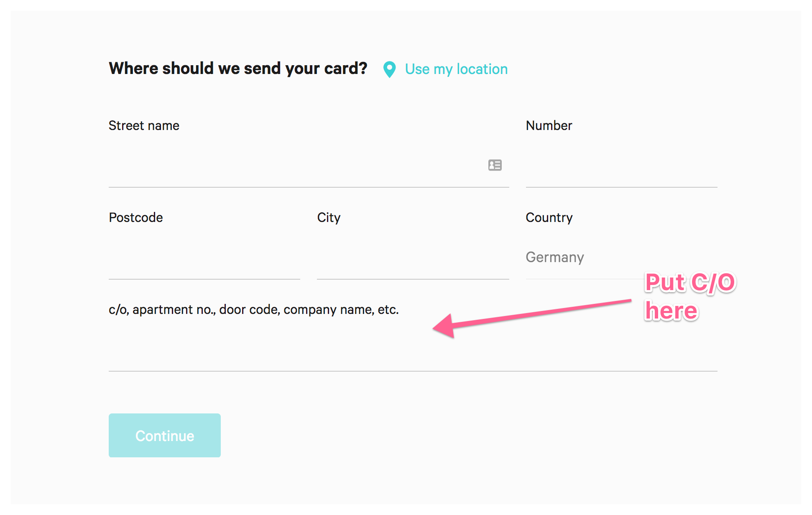Click the City label
Image resolution: width=812 pixels, height=515 pixels.
pos(329,217)
